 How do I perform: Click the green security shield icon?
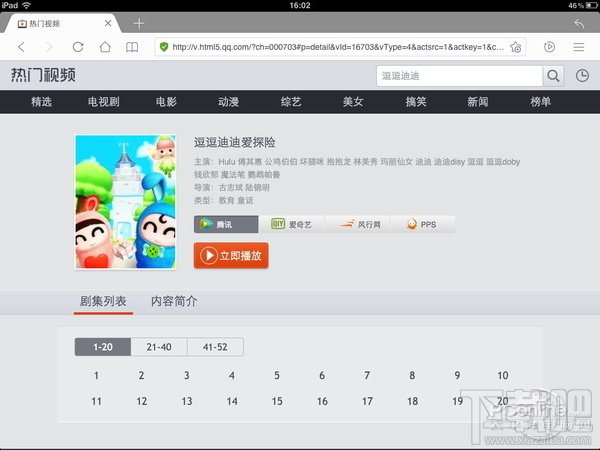[164, 47]
